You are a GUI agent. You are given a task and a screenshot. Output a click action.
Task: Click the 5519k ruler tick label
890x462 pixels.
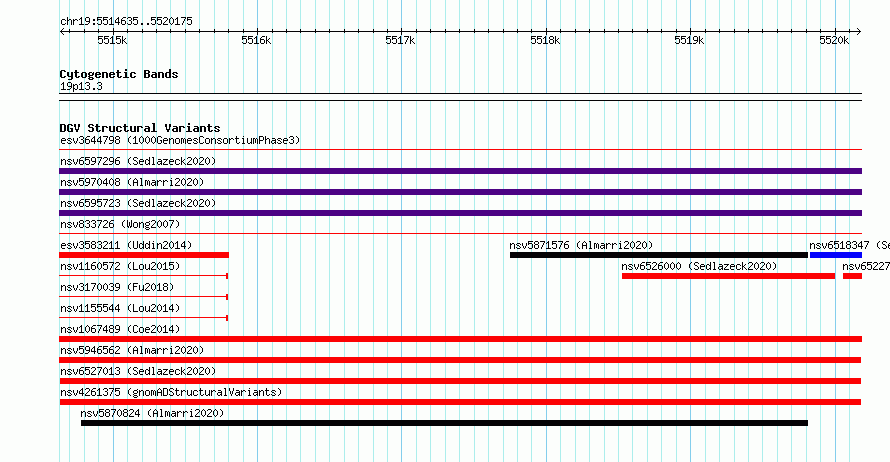pos(689,40)
